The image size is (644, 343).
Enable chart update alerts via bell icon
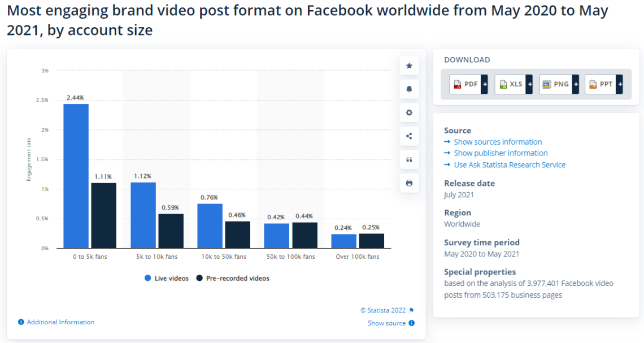pyautogui.click(x=408, y=89)
